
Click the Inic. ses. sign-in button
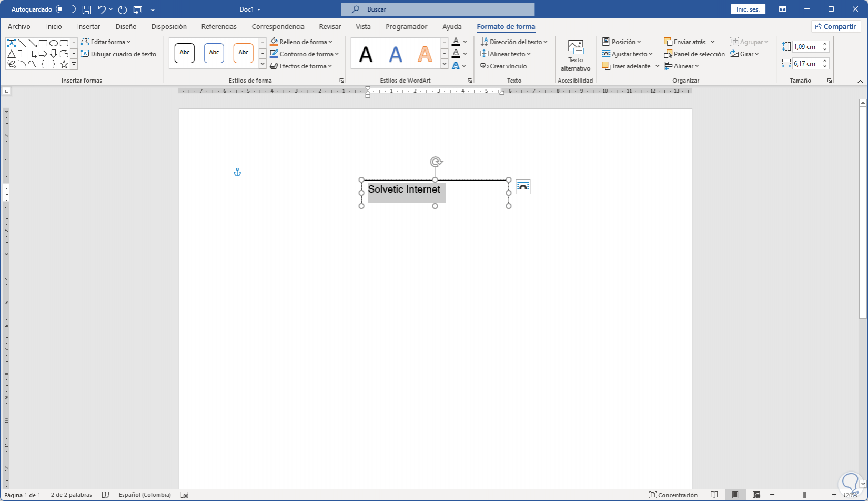(x=748, y=9)
